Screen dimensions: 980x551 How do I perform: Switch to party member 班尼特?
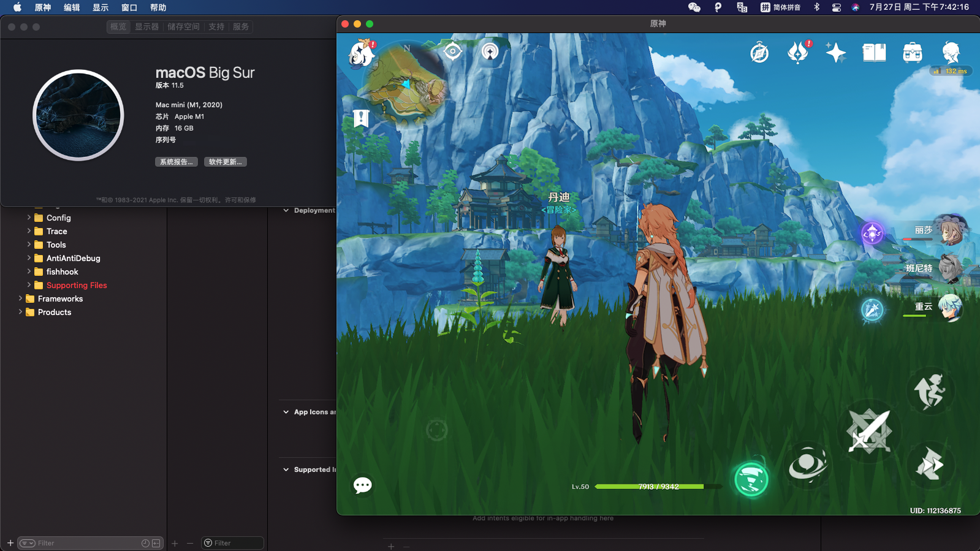click(950, 268)
